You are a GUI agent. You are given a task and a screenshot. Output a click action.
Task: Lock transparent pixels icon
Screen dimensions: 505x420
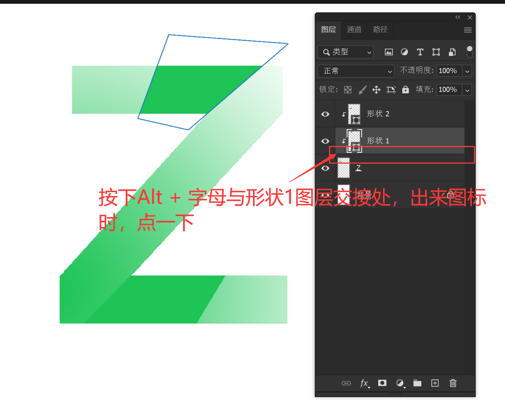coord(348,90)
